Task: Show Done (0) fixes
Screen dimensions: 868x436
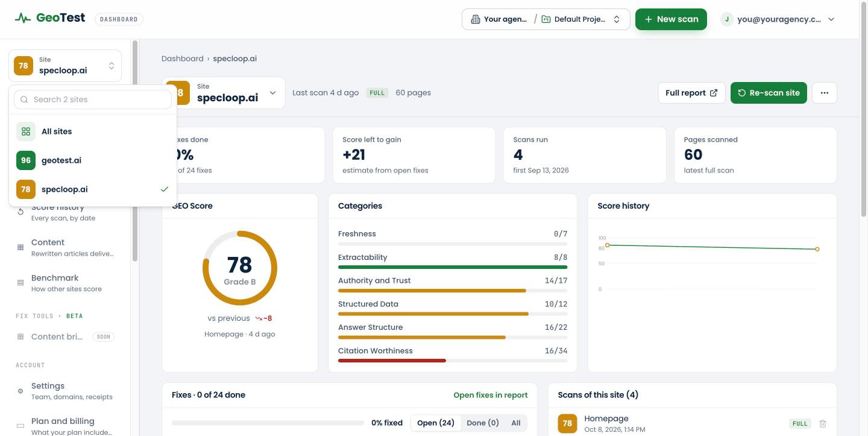Action: coord(483,423)
